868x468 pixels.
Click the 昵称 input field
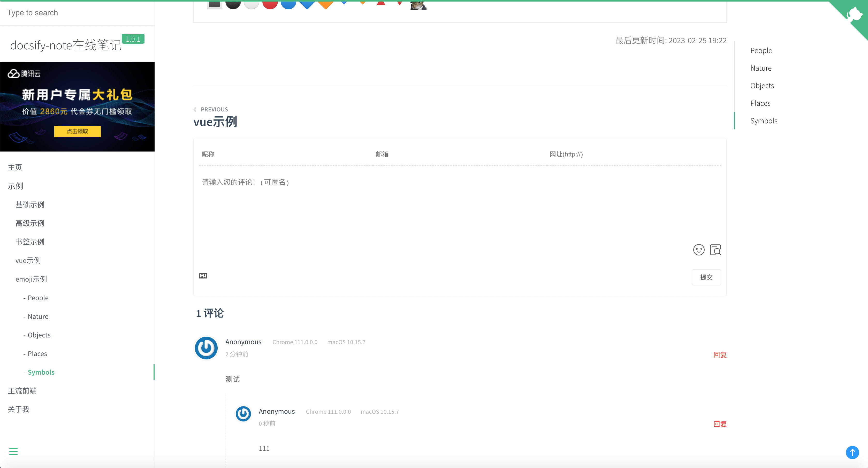282,154
